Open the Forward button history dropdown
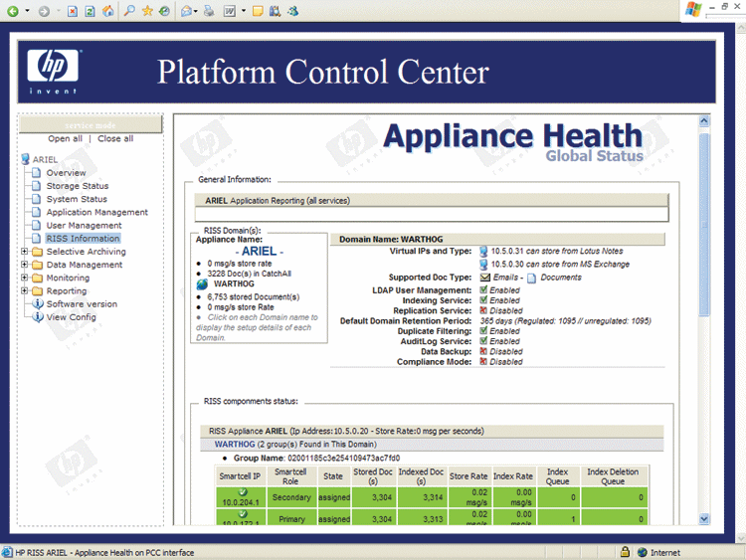The width and height of the screenshot is (746, 560). 58,11
